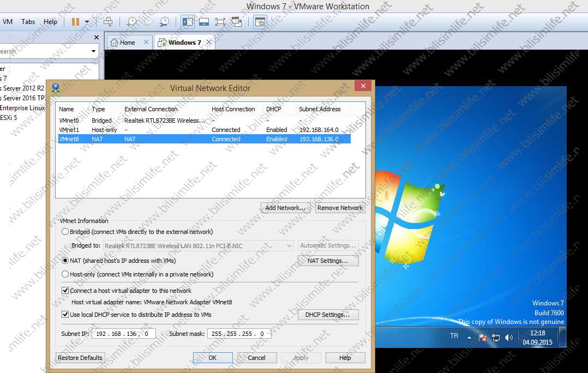588x373 pixels.
Task: Toggle Use local DHCP service checkbox
Action: [65, 315]
